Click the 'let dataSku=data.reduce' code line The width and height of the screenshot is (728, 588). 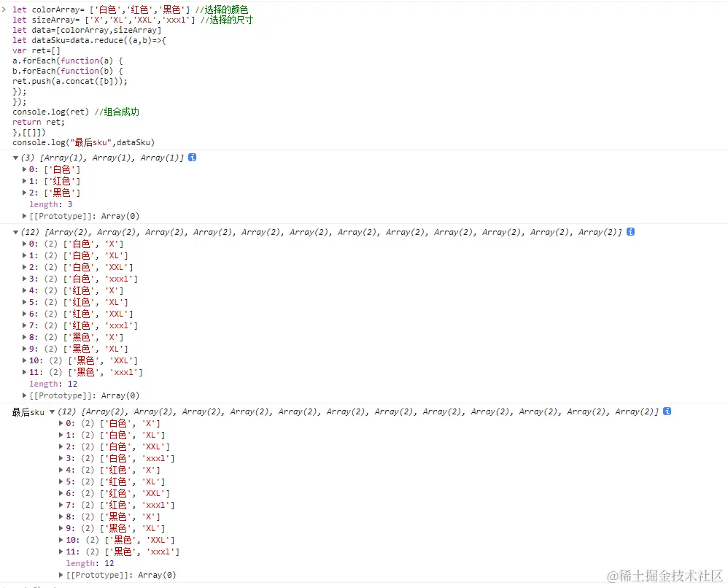pyautogui.click(x=89, y=40)
